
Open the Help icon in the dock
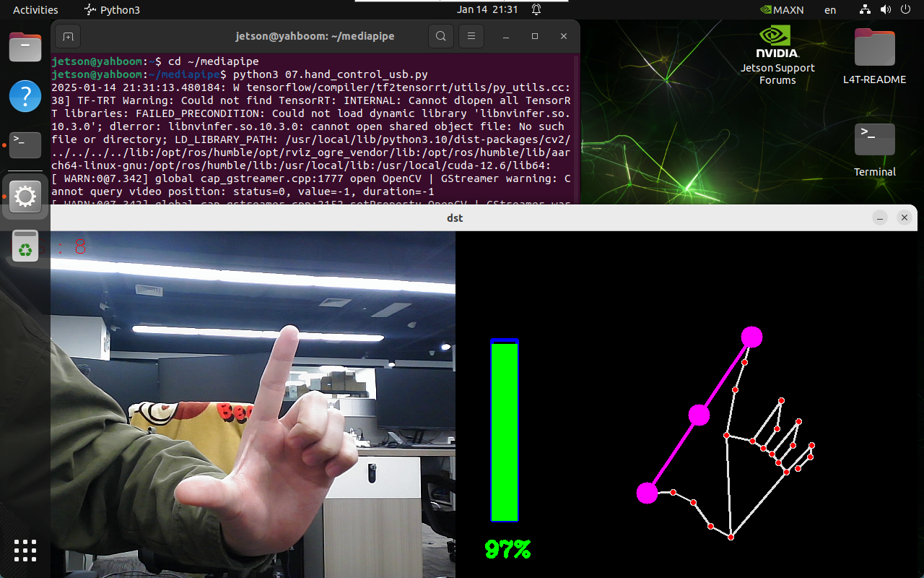point(25,96)
